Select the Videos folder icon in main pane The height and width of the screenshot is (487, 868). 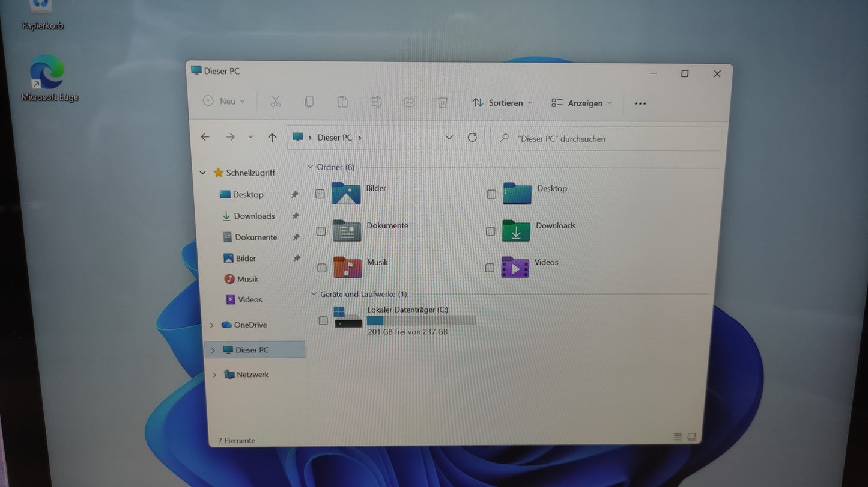[x=515, y=267]
